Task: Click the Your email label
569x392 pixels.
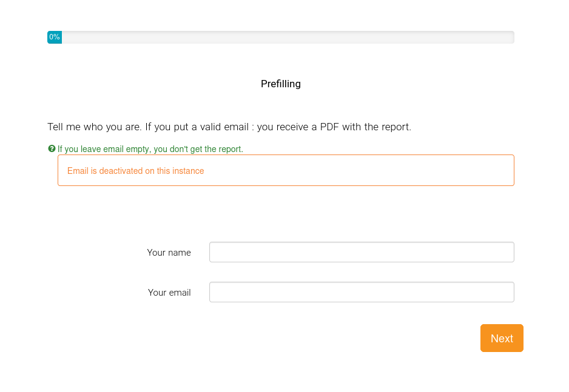Action: tap(169, 293)
